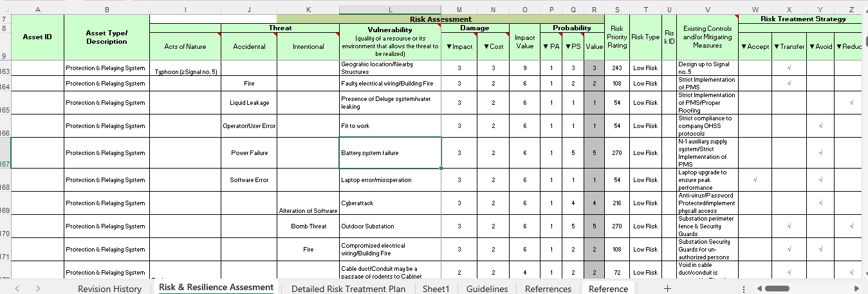The width and height of the screenshot is (868, 294).
Task: Open the Risk & Resilience Assesment sheet tab
Action: [216, 288]
